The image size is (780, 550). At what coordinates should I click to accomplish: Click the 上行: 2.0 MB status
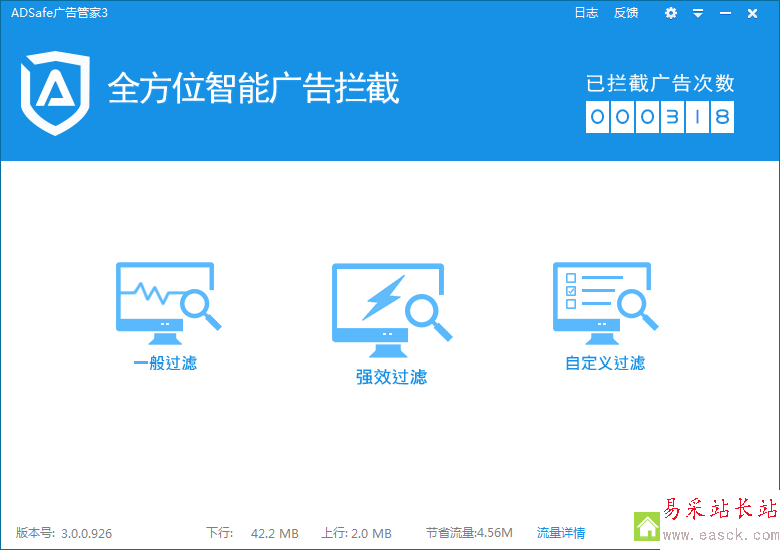[x=356, y=533]
